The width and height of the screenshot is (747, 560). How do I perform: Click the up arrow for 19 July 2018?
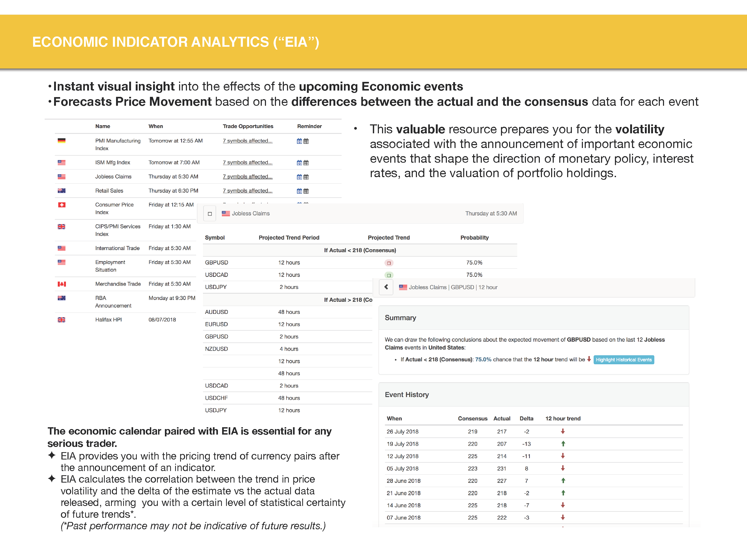[x=563, y=443]
